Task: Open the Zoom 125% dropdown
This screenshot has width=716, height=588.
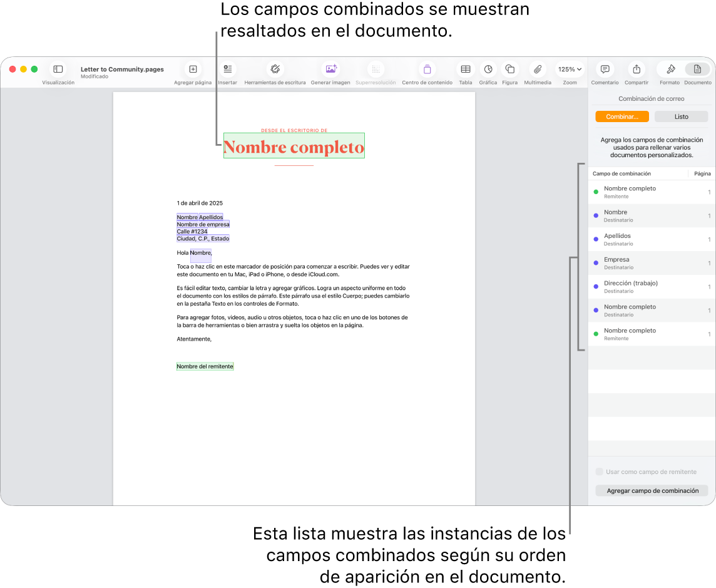Action: pyautogui.click(x=570, y=70)
